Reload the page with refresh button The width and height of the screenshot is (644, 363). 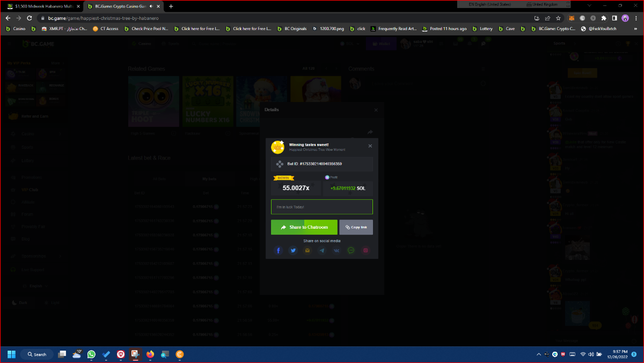point(30,18)
